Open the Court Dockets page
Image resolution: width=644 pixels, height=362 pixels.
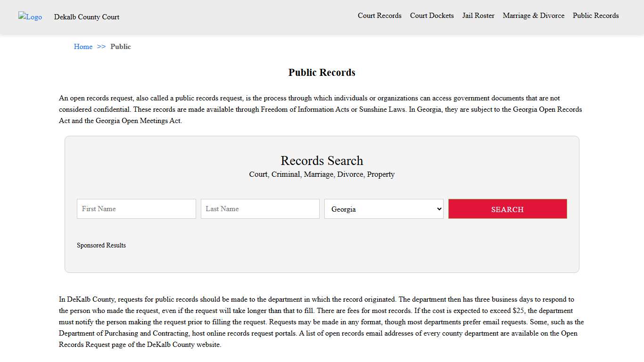tap(431, 16)
